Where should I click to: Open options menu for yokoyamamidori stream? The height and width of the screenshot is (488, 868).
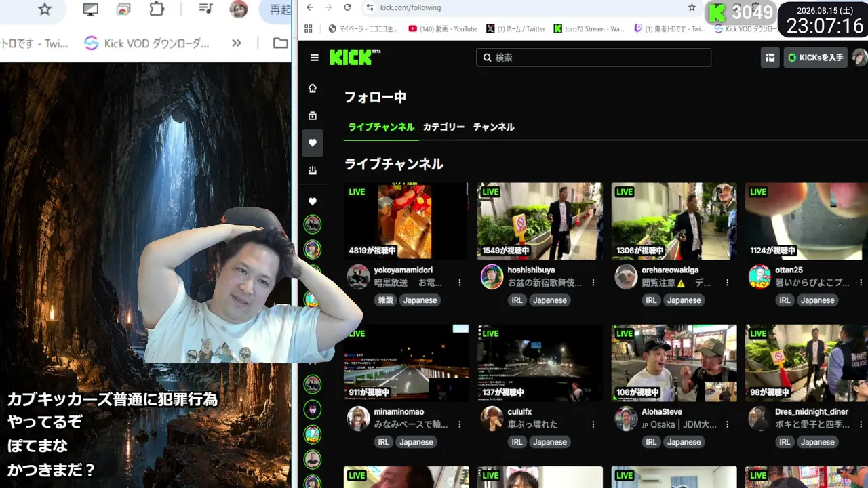tap(460, 283)
